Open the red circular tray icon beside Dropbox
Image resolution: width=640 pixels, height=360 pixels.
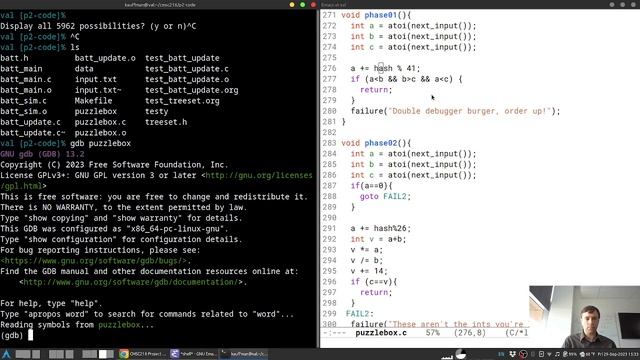(523, 354)
